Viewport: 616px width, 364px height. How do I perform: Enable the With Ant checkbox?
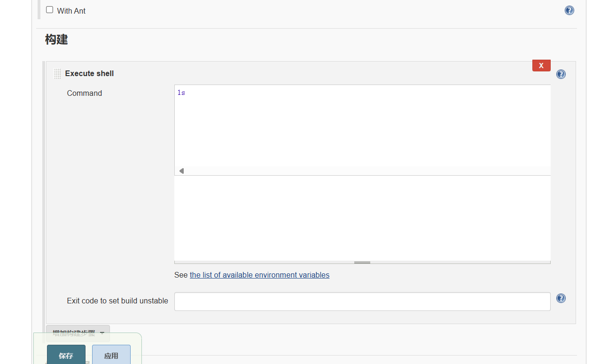(x=50, y=10)
